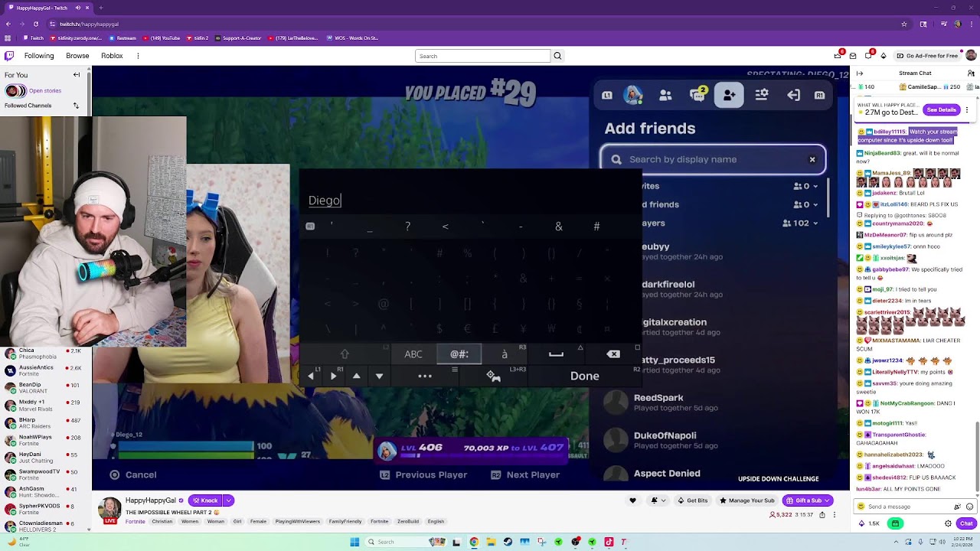980x551 pixels.
Task: Open Windows Start menu on taskbar
Action: click(354, 542)
